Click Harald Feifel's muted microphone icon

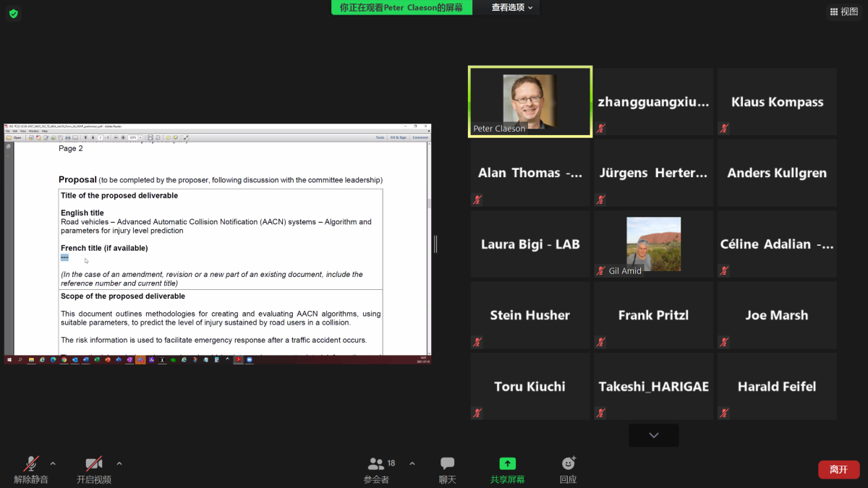point(724,413)
